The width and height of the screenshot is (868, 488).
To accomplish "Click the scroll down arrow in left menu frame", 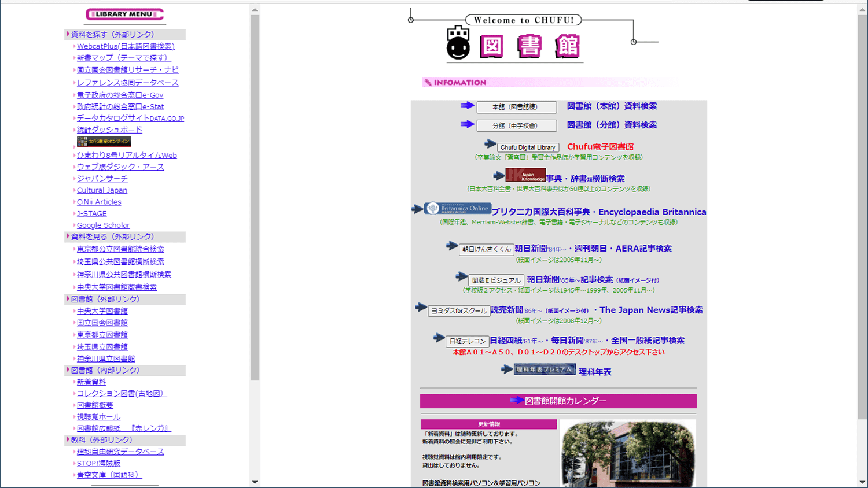I will [x=255, y=482].
